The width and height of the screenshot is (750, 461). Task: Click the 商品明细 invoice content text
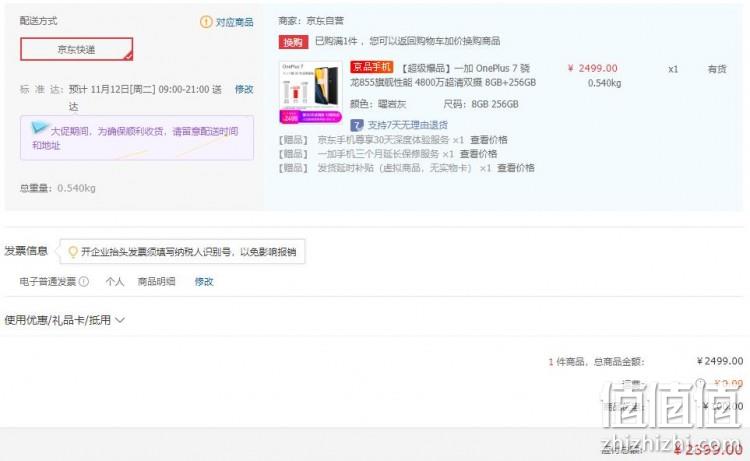pos(156,281)
